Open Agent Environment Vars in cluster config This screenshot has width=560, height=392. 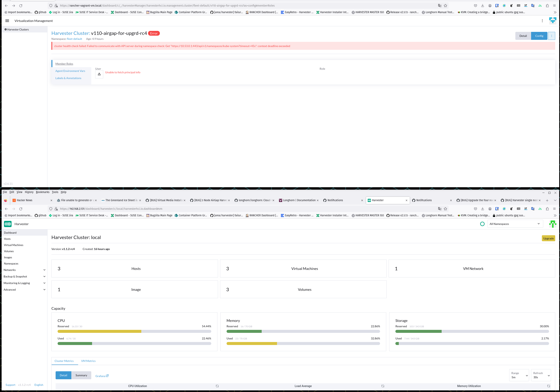tap(70, 71)
